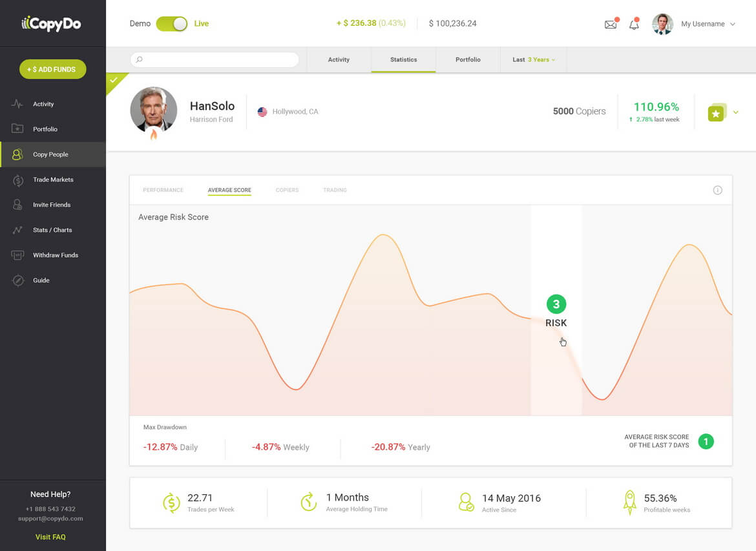Click the Portfolio folder icon in sidebar

point(17,129)
